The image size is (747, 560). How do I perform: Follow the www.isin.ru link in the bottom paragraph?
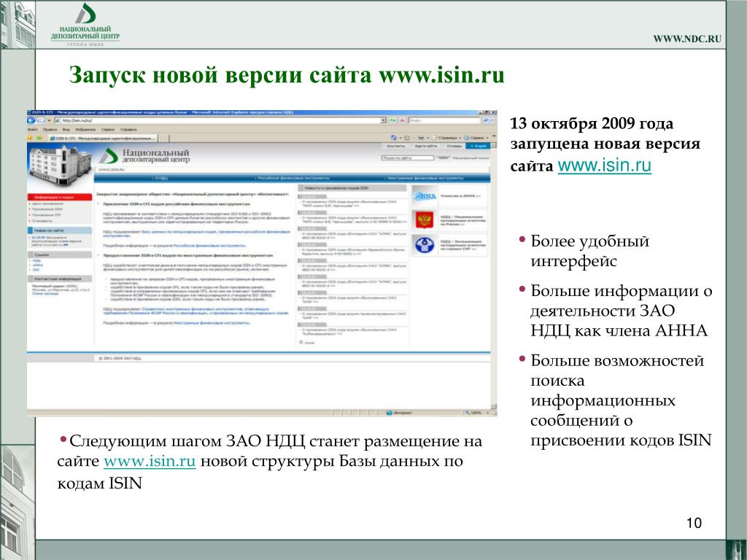[x=150, y=461]
